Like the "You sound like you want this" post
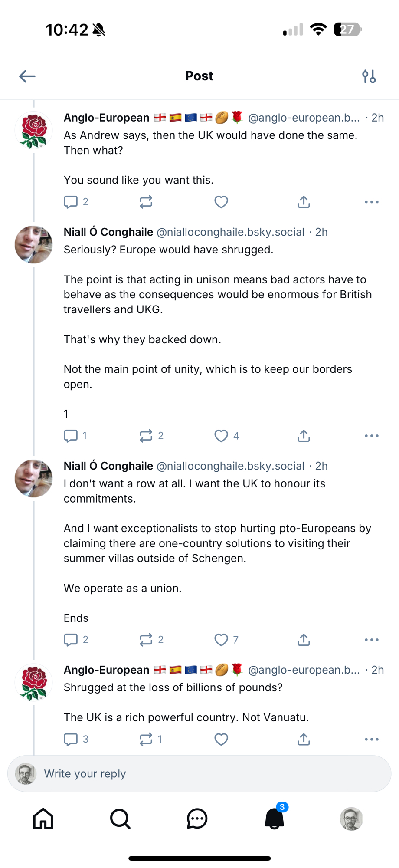 coord(221,202)
